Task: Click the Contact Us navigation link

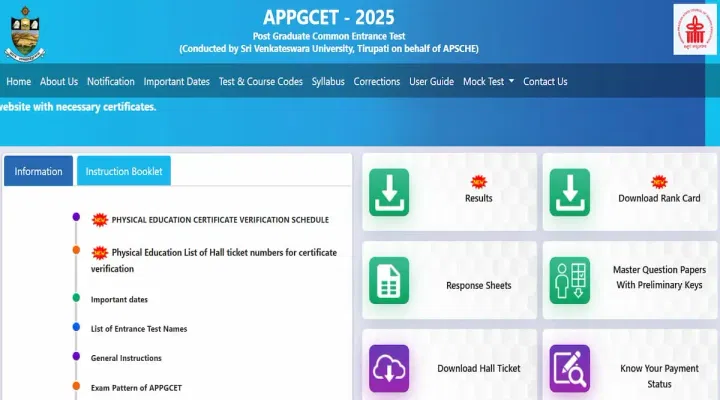Action: (545, 82)
